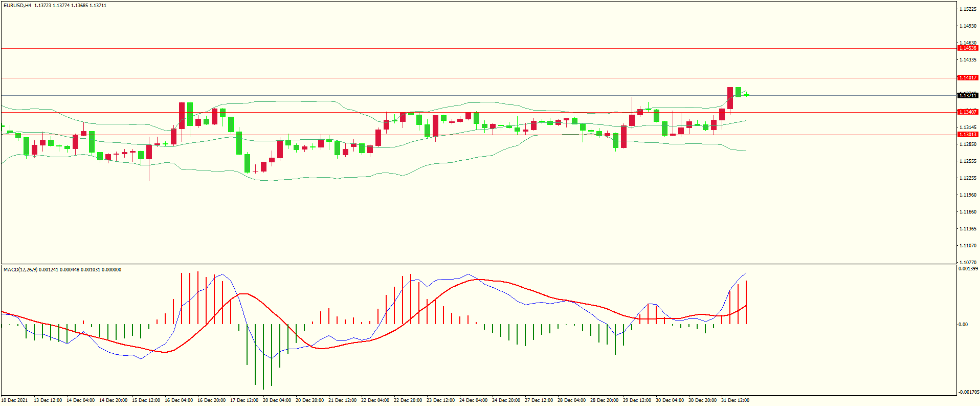Select the -0.001705 MACD scale value
This screenshot has height=406, width=980.
click(x=968, y=392)
